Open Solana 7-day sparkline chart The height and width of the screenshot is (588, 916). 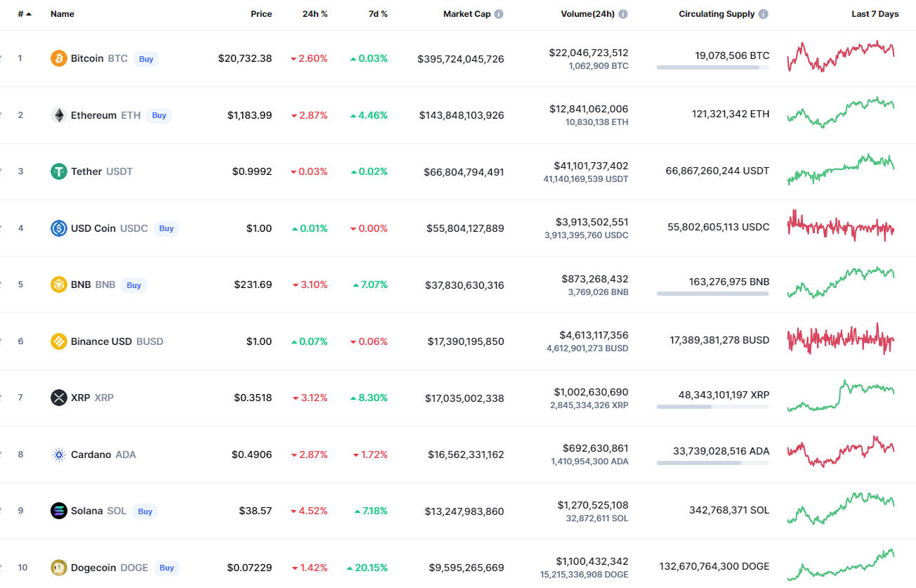(841, 509)
